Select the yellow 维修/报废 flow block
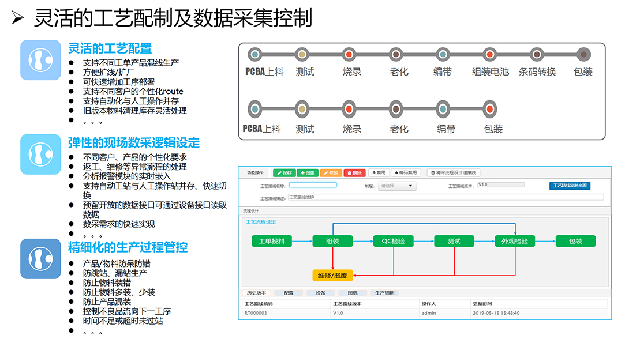The width and height of the screenshot is (644, 339). pos(332,276)
